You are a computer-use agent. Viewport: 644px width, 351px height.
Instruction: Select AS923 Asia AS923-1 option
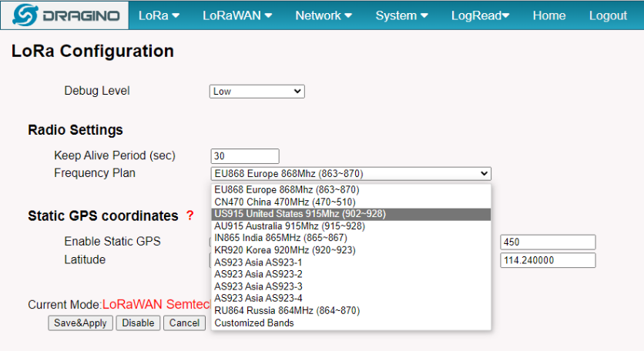tap(351, 262)
